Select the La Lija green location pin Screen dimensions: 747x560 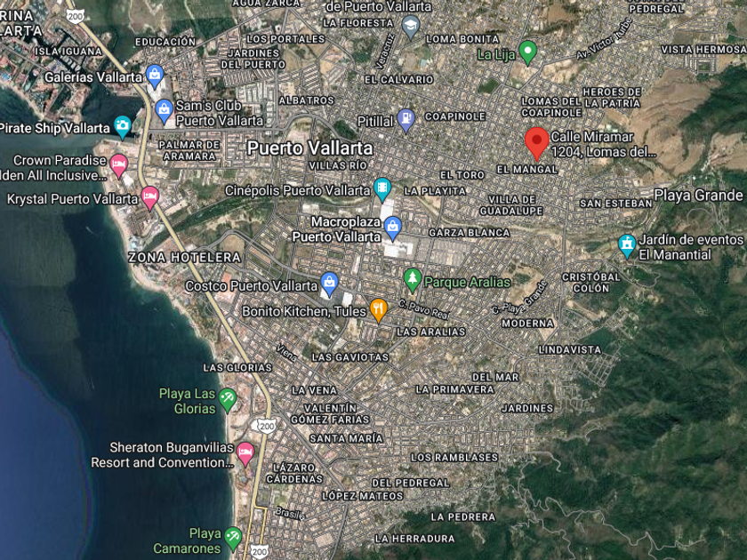tap(527, 52)
